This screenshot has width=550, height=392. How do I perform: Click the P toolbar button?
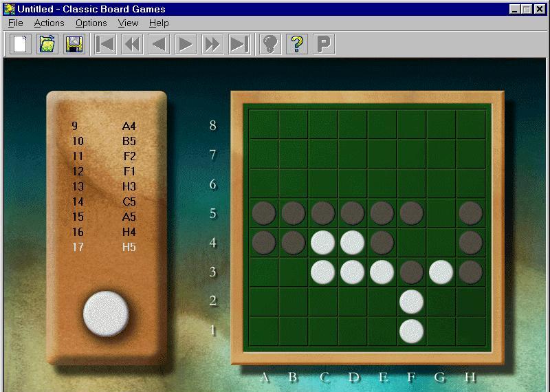pyautogui.click(x=324, y=45)
